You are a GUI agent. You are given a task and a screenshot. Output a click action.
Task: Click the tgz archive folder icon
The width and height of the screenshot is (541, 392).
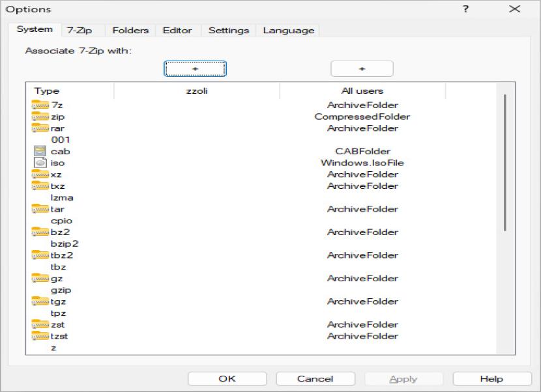coord(40,301)
